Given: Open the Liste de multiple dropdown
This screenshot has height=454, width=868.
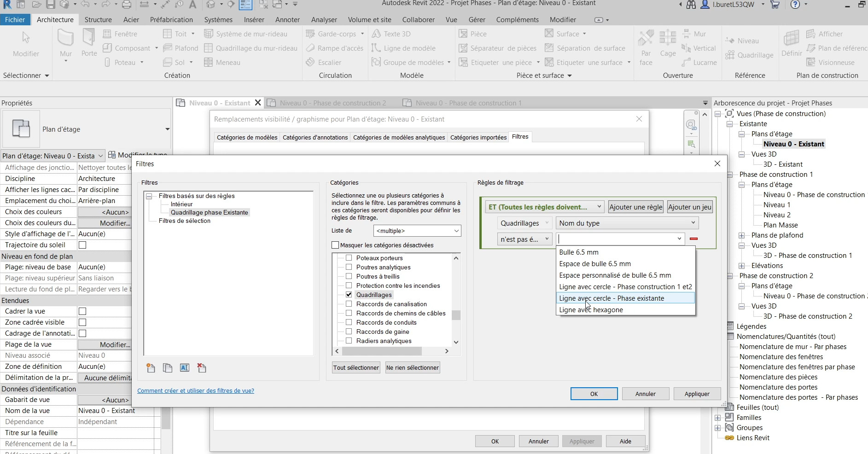Looking at the screenshot, I should pos(417,231).
